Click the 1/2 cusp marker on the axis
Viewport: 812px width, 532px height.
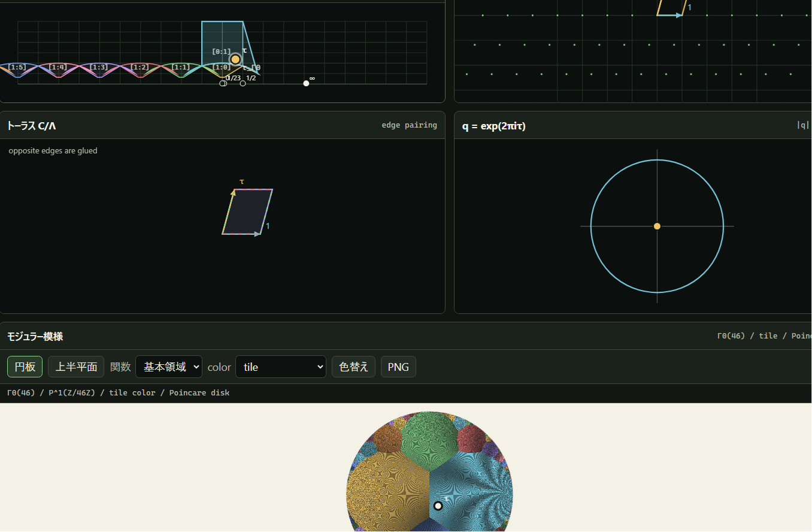[x=243, y=83]
